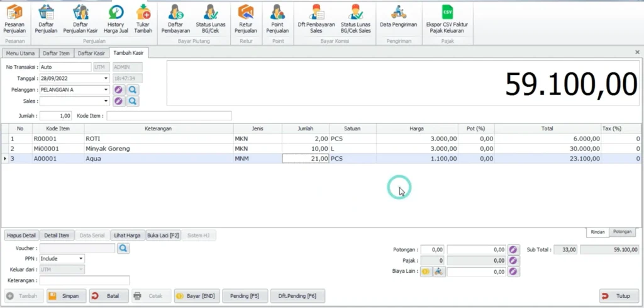Expand the Tanggal date dropdown

[106, 79]
